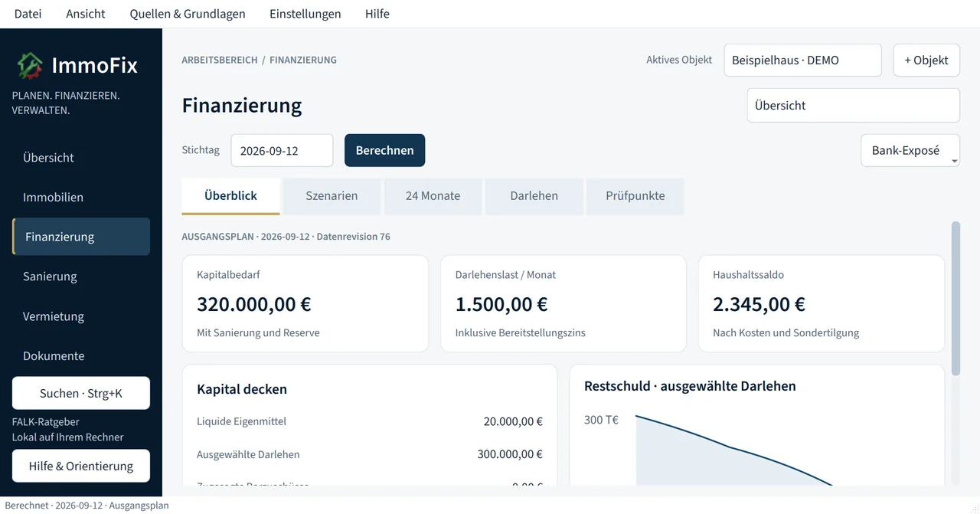Click the Kapital decken heading
This screenshot has height=514, width=980.
[242, 389]
